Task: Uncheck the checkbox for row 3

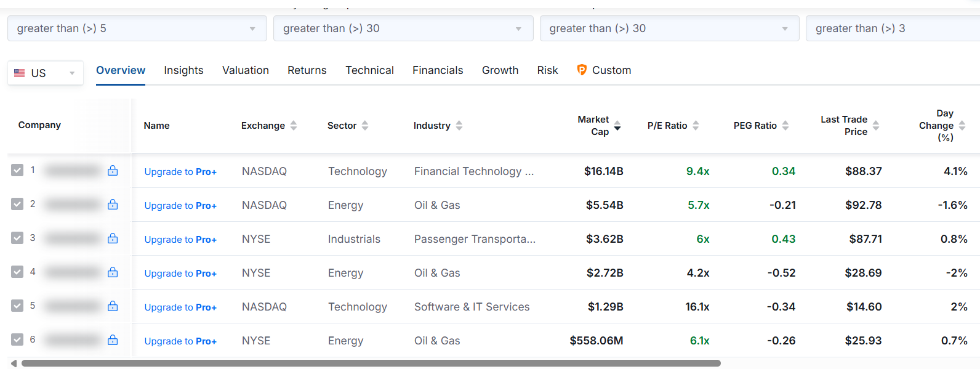Action: tap(17, 238)
